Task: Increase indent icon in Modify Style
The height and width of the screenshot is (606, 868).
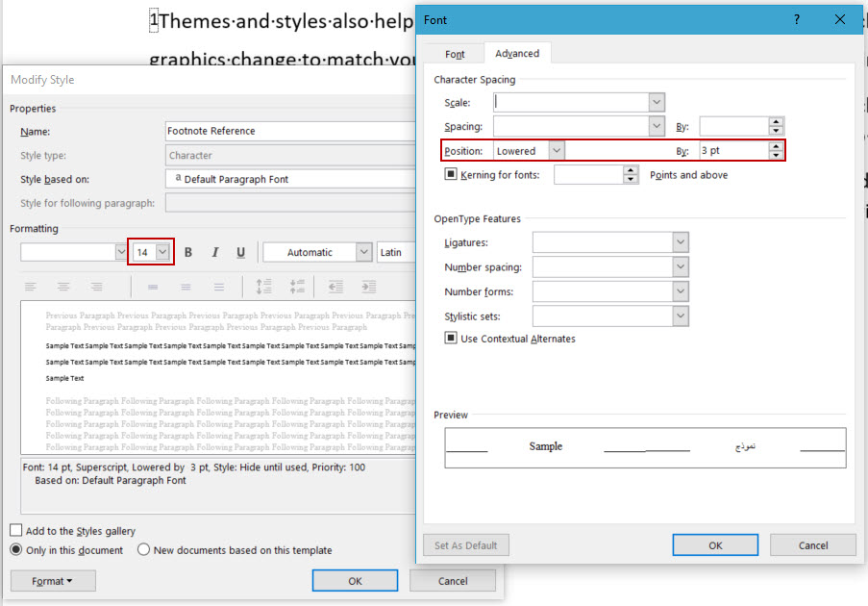Action: click(369, 287)
